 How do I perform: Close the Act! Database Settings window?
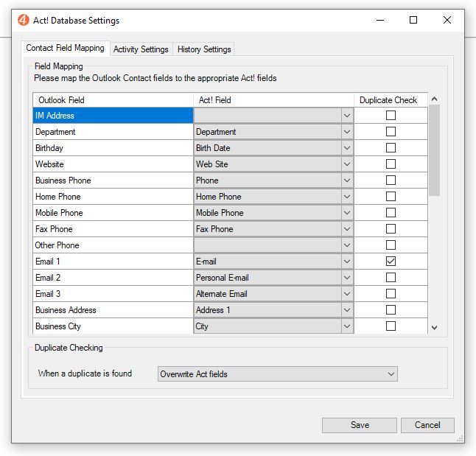[447, 20]
